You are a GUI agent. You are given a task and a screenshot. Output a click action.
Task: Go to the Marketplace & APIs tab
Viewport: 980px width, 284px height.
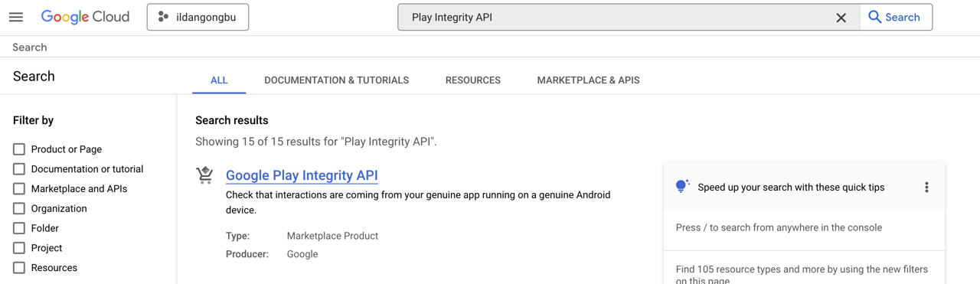[x=588, y=80]
